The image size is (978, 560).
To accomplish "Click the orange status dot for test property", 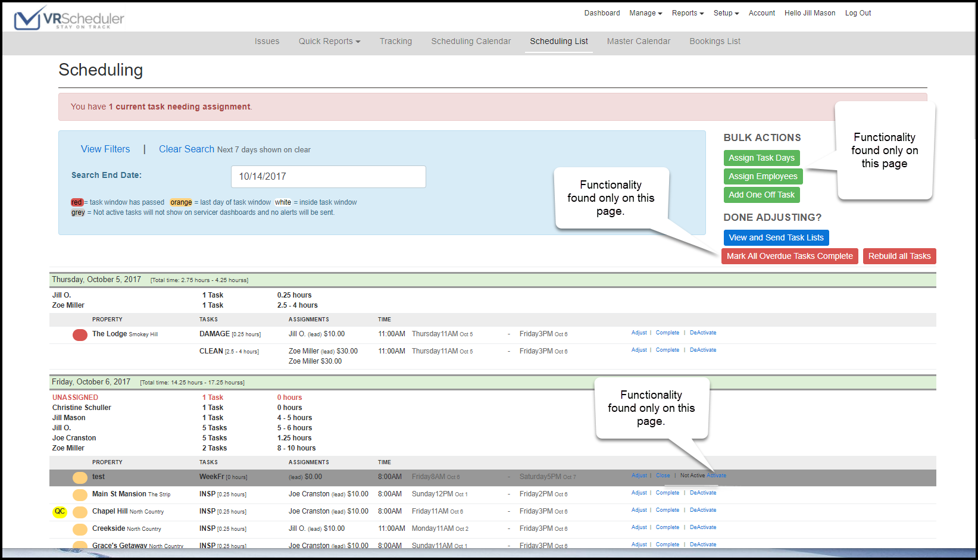I will (x=80, y=477).
